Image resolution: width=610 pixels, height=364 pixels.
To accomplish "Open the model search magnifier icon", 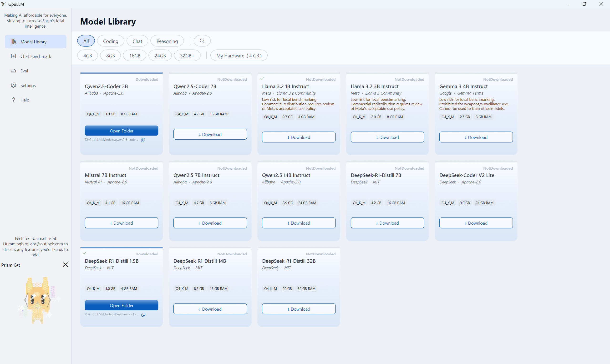I will [x=202, y=41].
